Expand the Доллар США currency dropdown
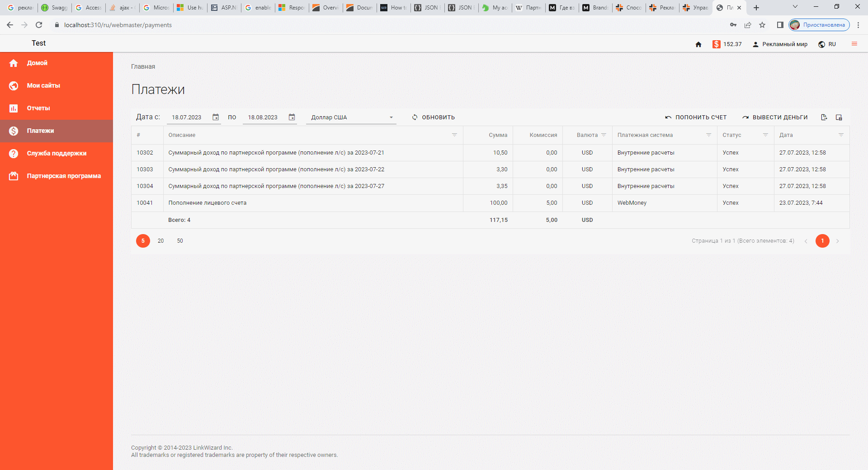 point(391,117)
